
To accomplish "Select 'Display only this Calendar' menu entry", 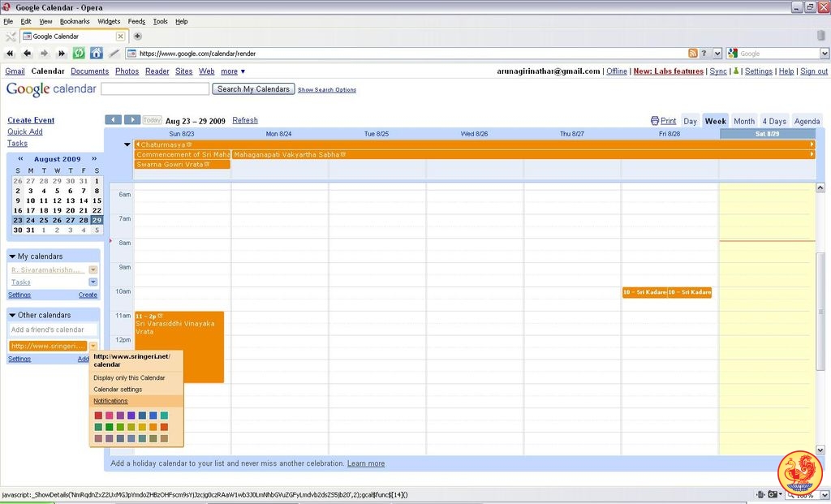I will (x=129, y=378).
